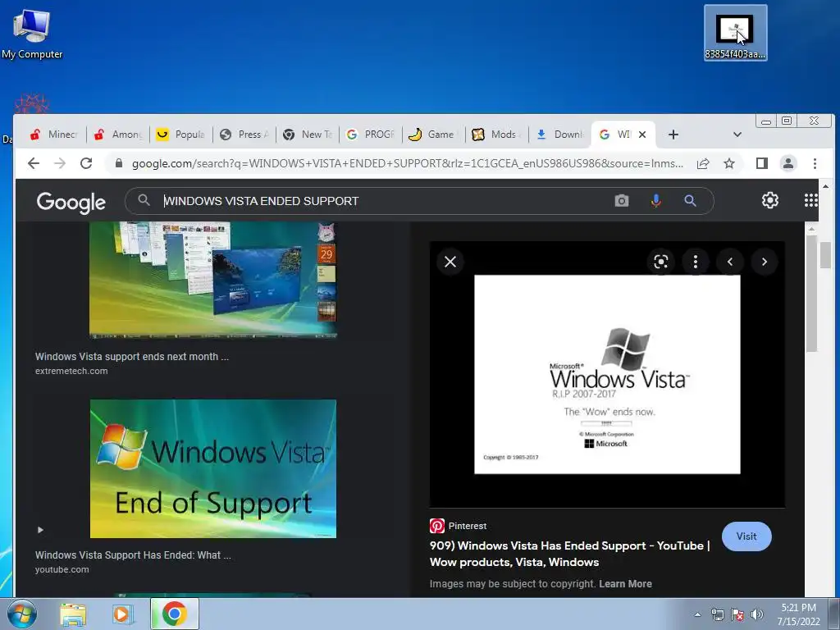Switch to the Minecraft tab

pos(55,135)
